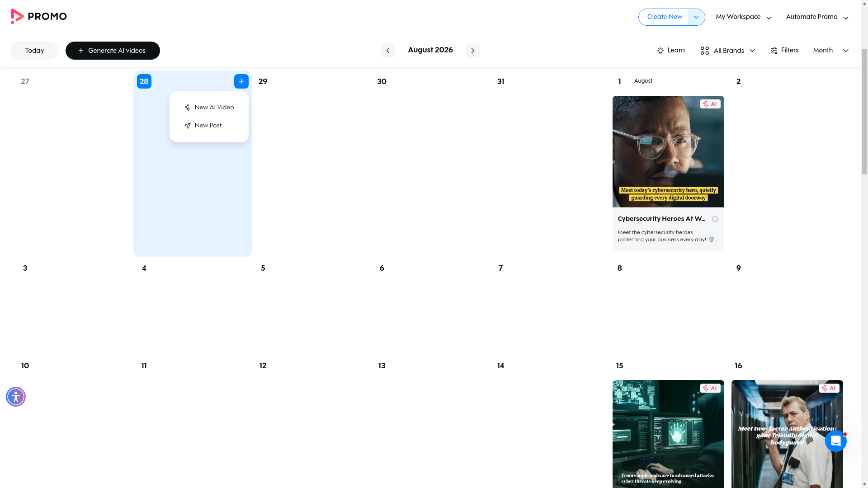Select day 29 in calendar
The height and width of the screenshot is (488, 868).
coord(263,82)
